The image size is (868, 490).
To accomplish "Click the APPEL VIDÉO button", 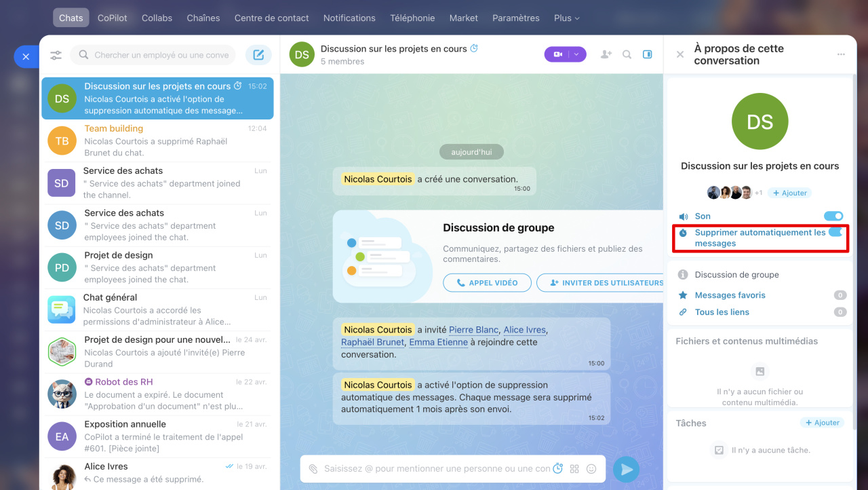I will pyautogui.click(x=487, y=283).
